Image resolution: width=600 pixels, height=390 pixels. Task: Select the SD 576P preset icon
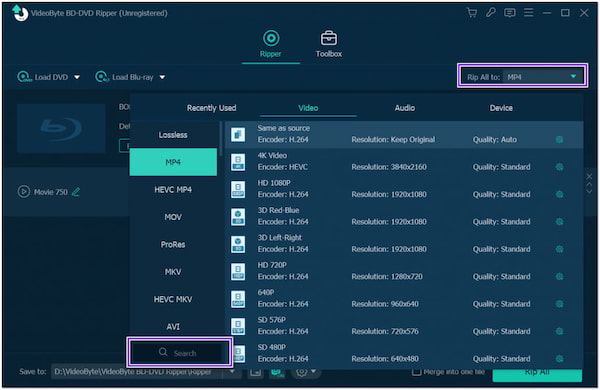(238, 326)
